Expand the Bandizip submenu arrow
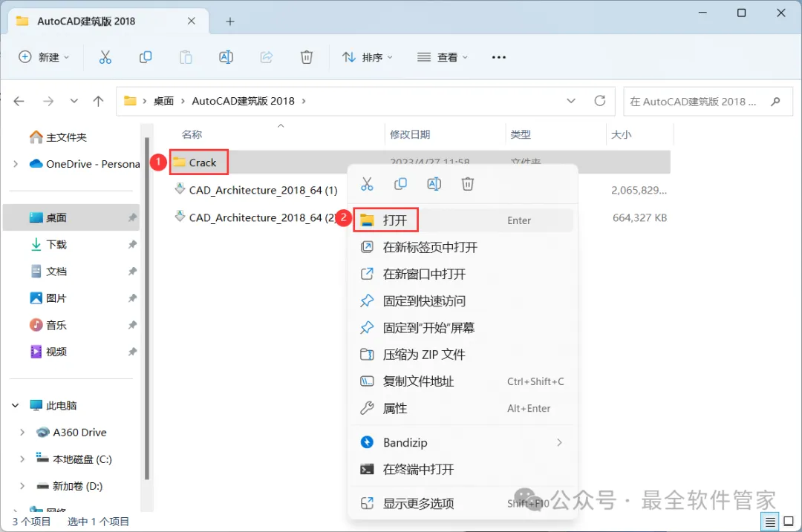Viewport: 802px width, 532px height. 559,442
